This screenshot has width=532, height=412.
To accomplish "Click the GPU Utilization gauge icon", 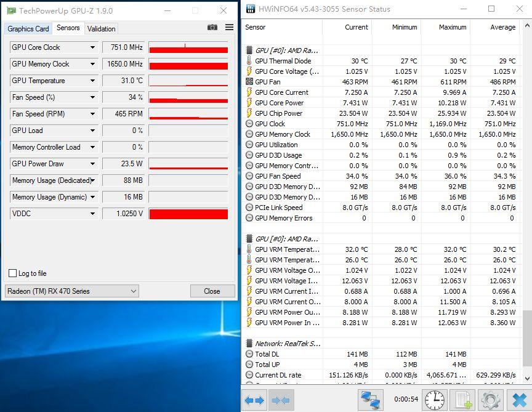I will click(249, 145).
